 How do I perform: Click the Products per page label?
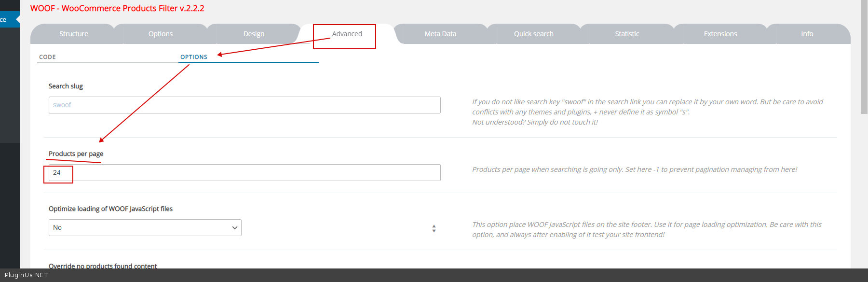click(76, 154)
